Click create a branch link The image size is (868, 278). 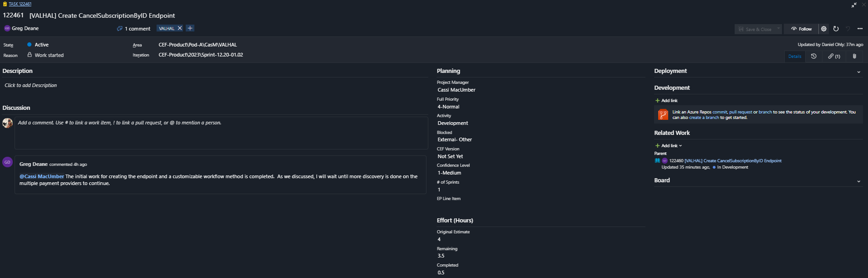tap(704, 118)
